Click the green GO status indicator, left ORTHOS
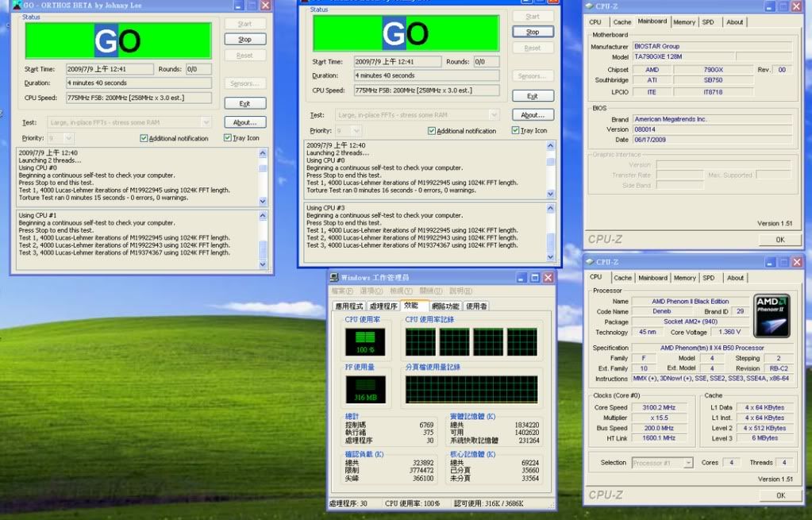Viewport: 812px width, 520px height. 117,40
